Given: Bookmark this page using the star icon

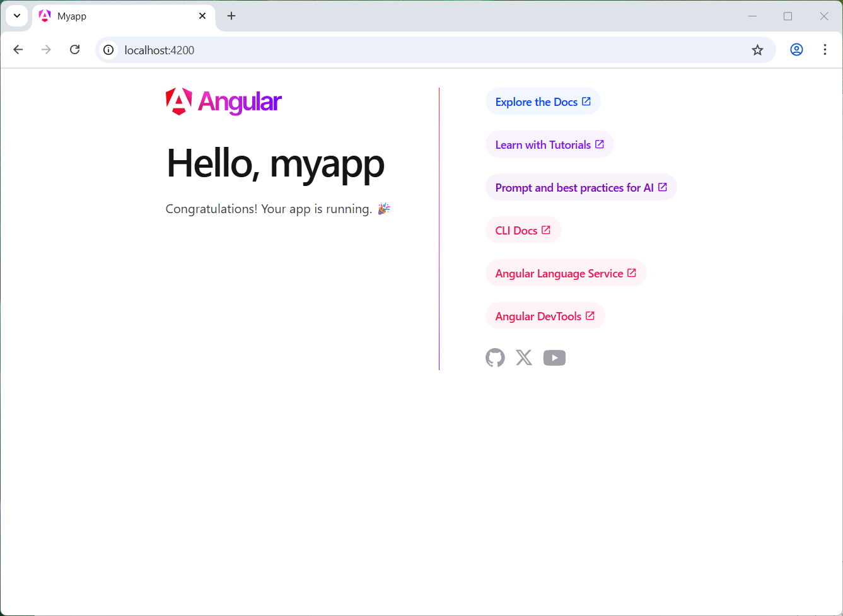Looking at the screenshot, I should [x=757, y=50].
